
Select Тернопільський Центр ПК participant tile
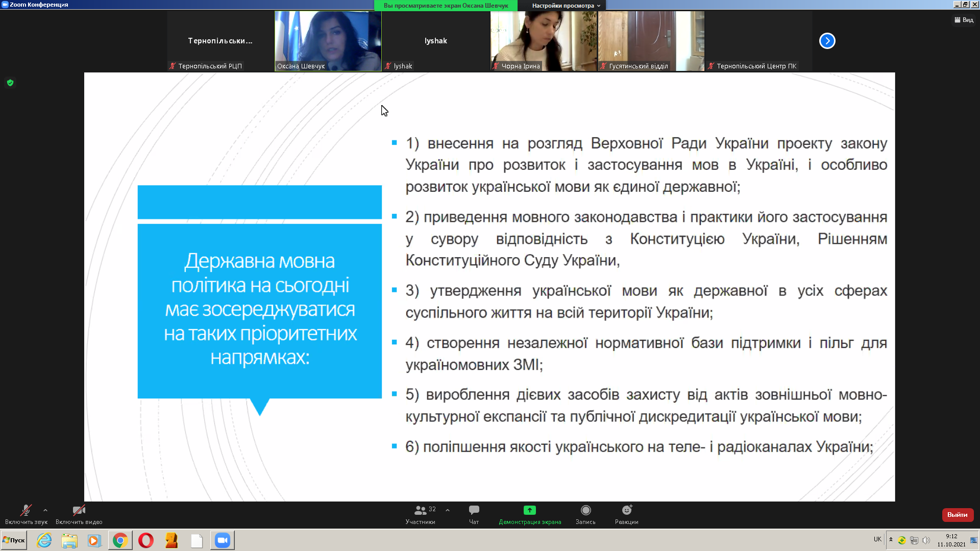[x=759, y=41]
